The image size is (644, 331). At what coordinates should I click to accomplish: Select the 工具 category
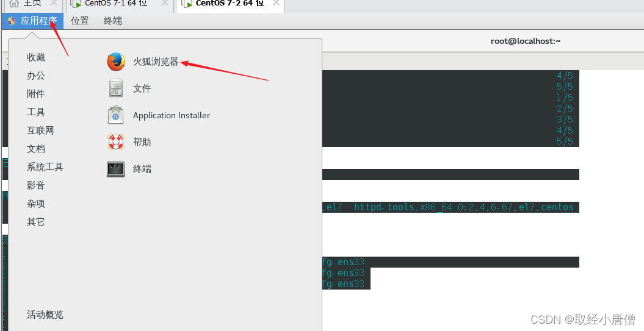pos(36,112)
